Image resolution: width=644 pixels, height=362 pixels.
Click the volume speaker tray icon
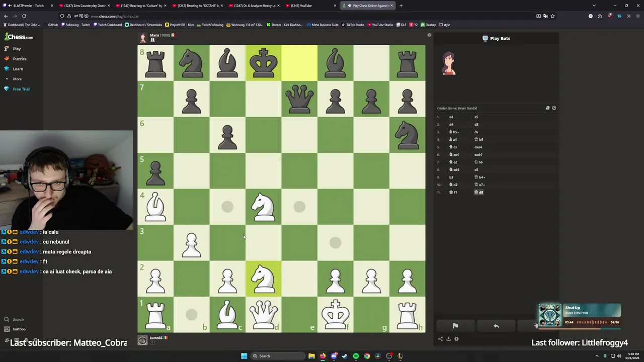[619, 356]
